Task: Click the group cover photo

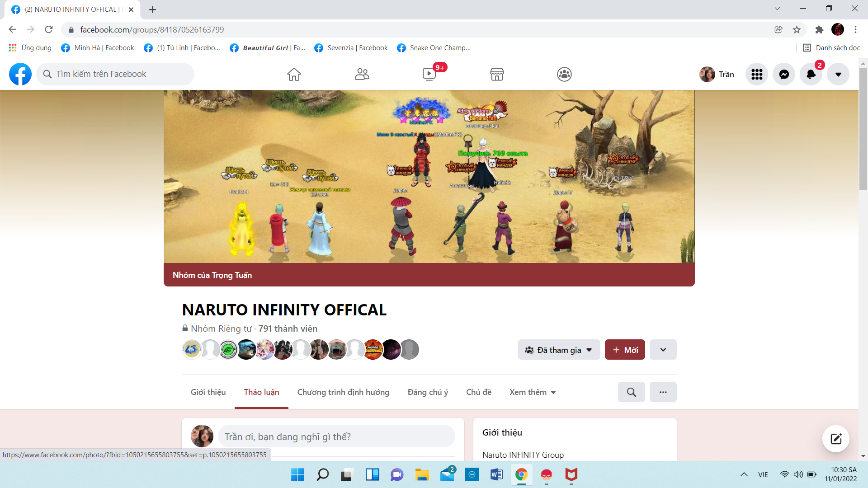Action: pyautogui.click(x=429, y=176)
